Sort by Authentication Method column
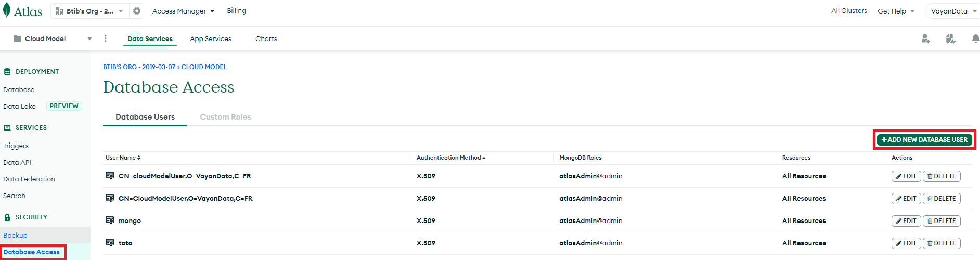980x260 pixels. coord(450,158)
